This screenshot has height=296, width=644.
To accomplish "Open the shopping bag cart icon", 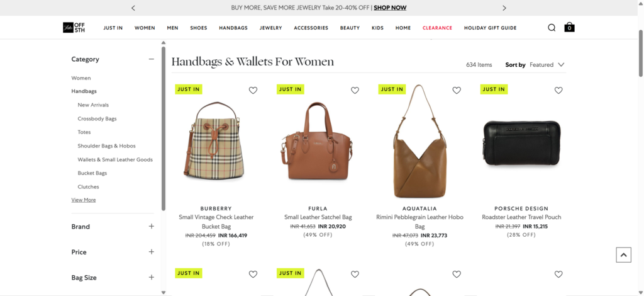I will tap(569, 28).
